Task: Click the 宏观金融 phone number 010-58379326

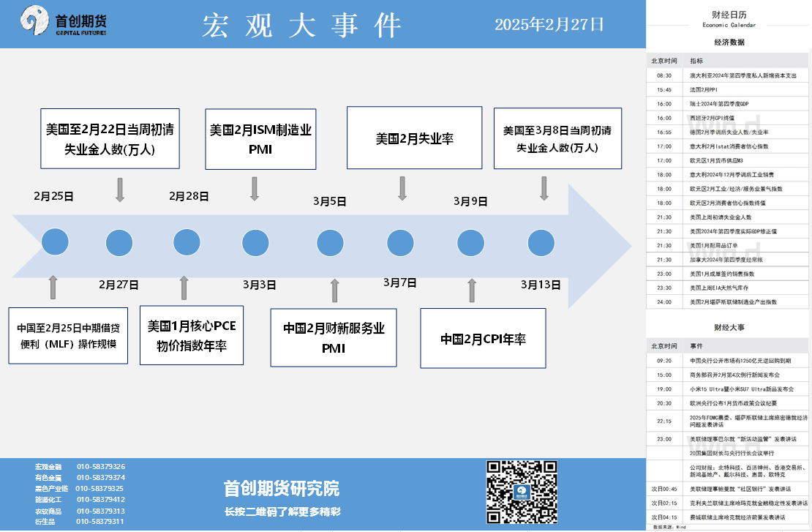Action: (x=101, y=467)
